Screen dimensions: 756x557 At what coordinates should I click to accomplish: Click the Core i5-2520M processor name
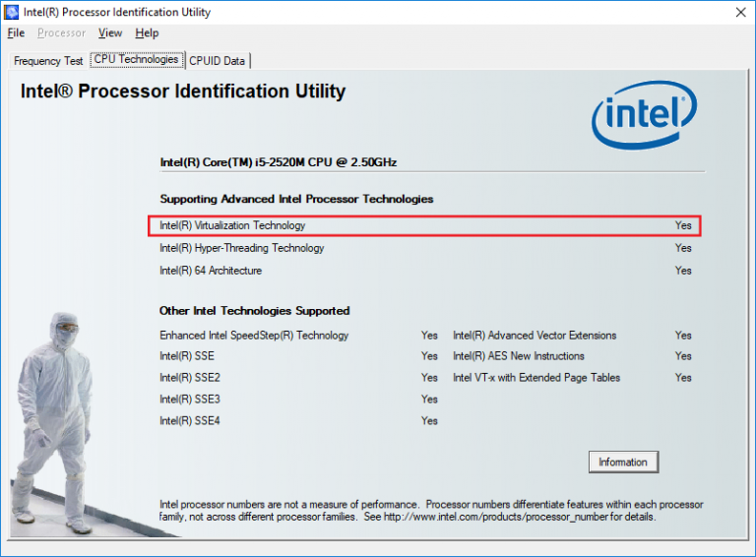(x=278, y=162)
